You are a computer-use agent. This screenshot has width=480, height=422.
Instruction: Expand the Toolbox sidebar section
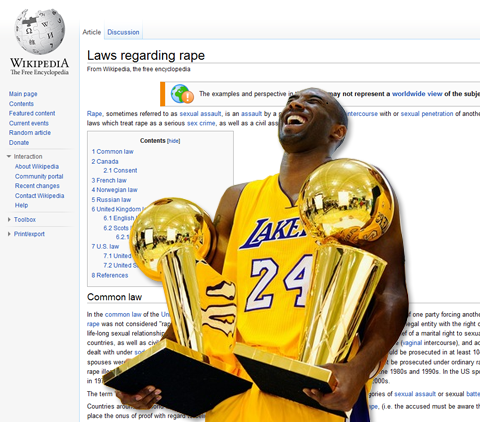(9, 220)
